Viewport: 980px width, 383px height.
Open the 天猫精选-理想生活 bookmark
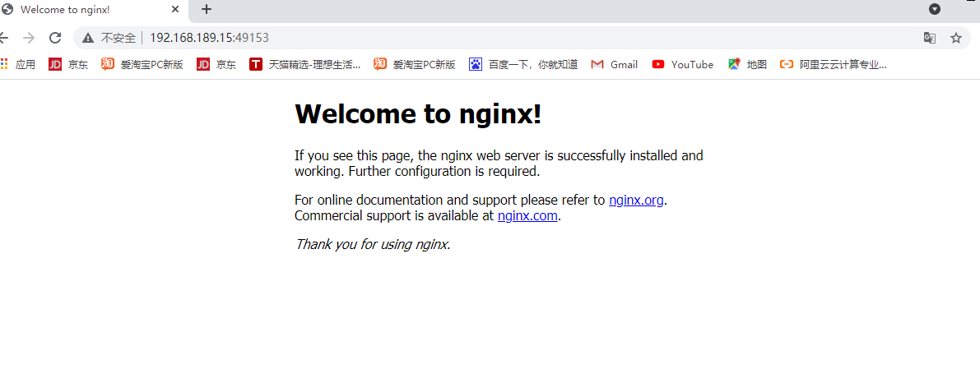tap(305, 64)
